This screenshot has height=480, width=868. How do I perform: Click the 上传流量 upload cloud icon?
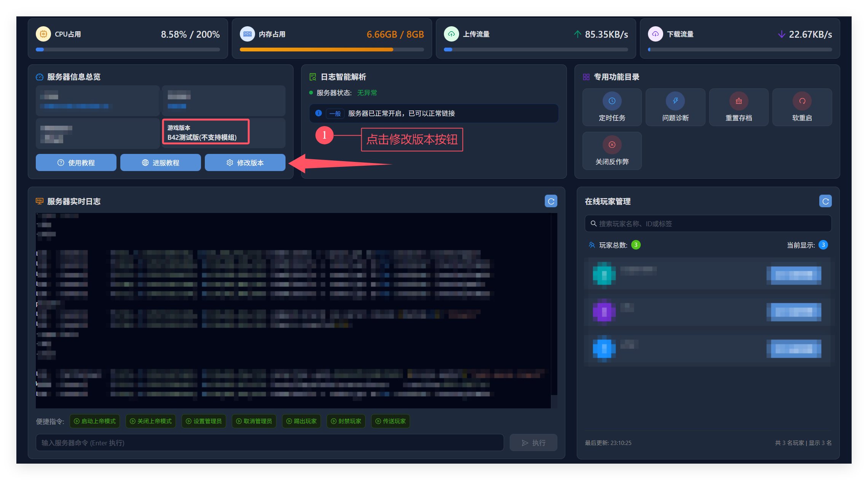(x=451, y=34)
